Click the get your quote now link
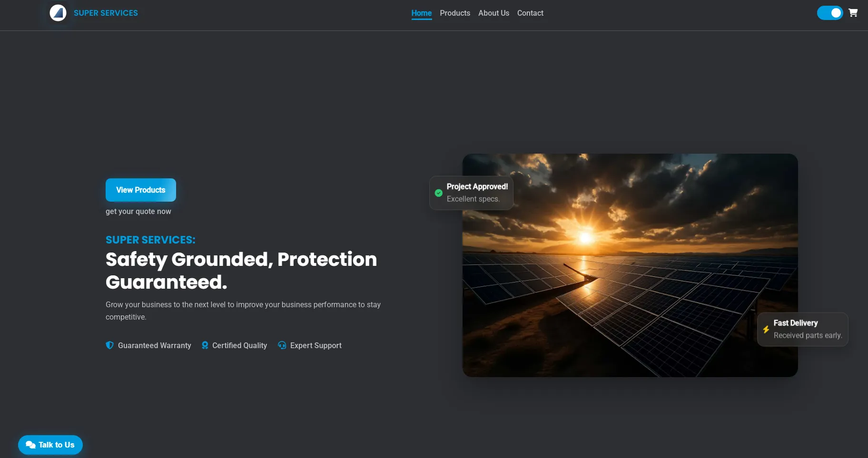The width and height of the screenshot is (868, 458). coord(138,211)
